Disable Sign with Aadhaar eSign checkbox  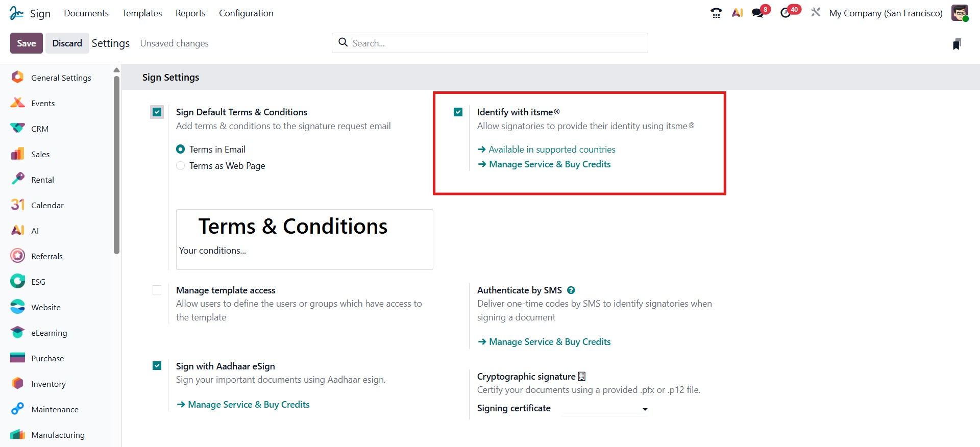pyautogui.click(x=157, y=366)
